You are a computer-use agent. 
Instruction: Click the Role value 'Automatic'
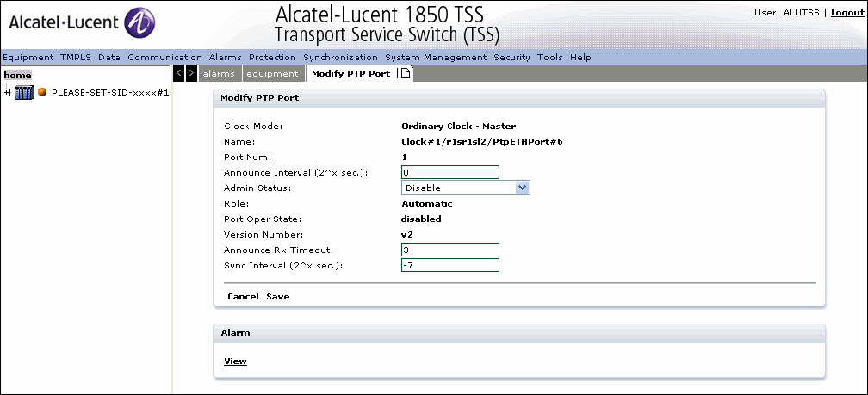pyautogui.click(x=427, y=204)
